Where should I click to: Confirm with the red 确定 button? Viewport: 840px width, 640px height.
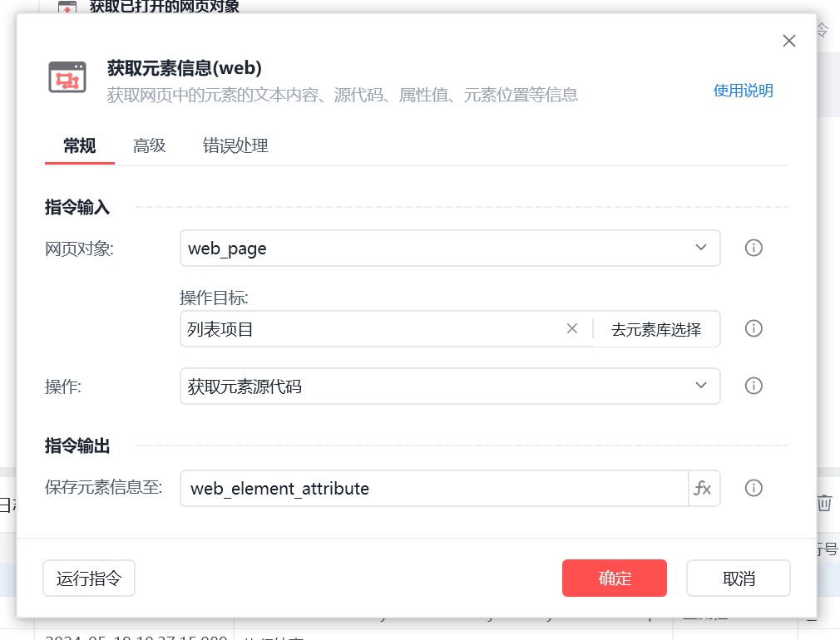tap(615, 578)
